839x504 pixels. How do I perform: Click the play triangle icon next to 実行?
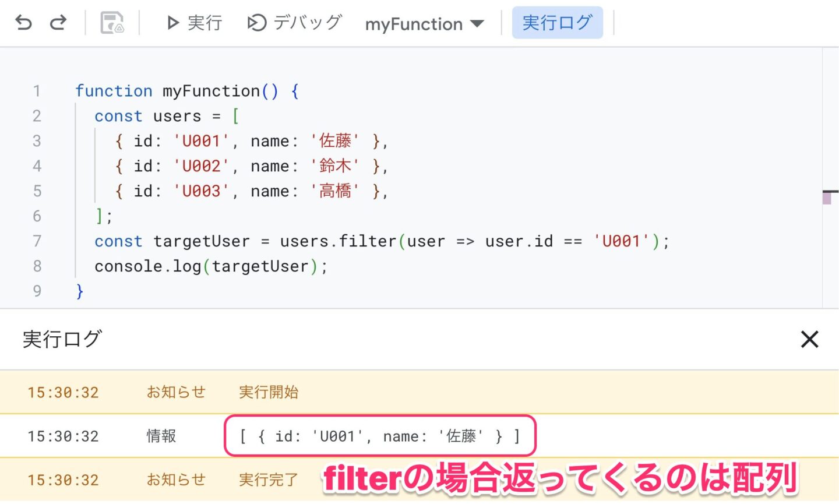tap(173, 23)
